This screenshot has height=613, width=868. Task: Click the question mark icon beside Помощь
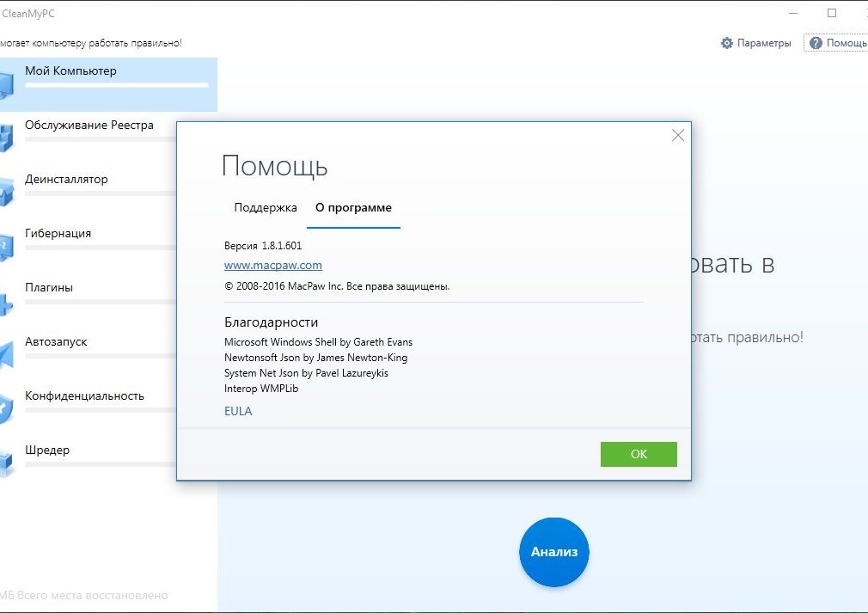tap(816, 43)
